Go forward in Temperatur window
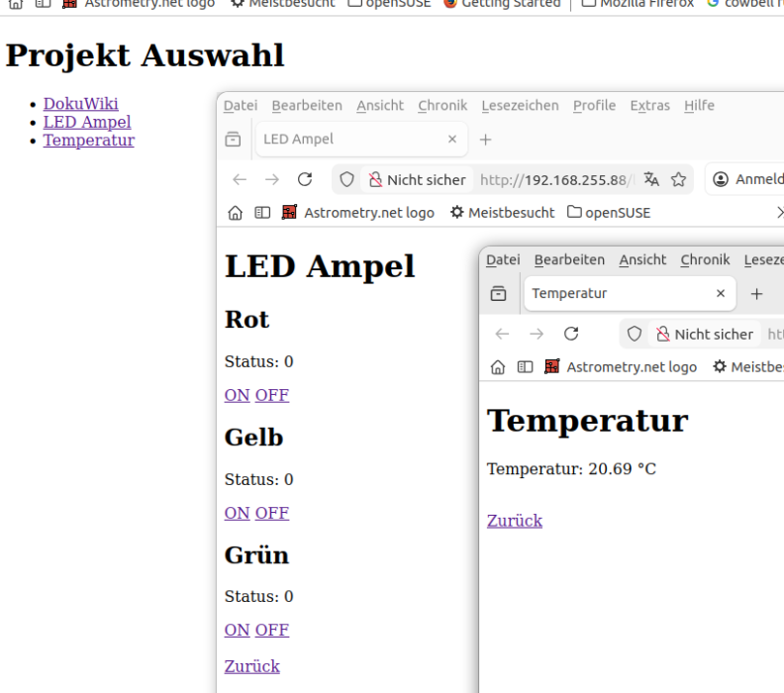 click(x=537, y=334)
